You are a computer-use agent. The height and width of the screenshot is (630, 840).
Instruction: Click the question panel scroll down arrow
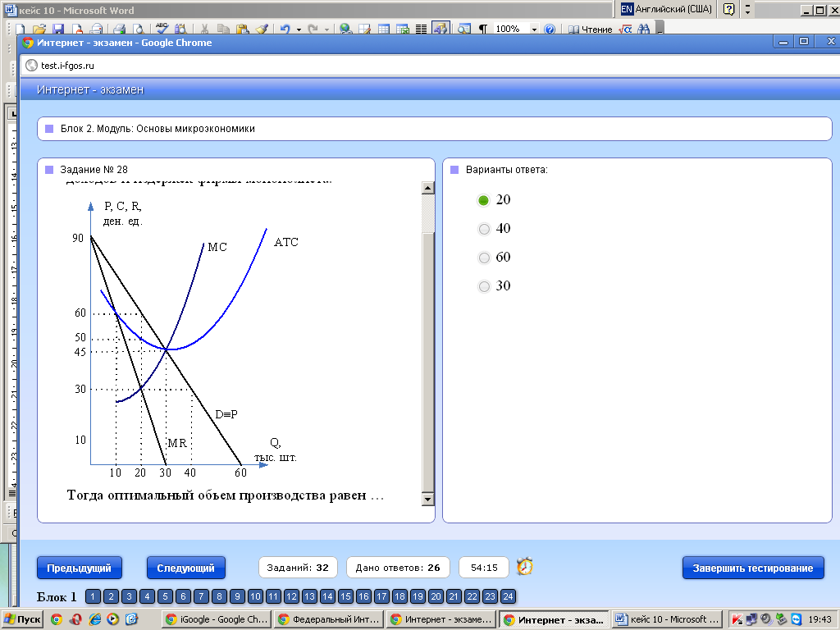coord(427,500)
